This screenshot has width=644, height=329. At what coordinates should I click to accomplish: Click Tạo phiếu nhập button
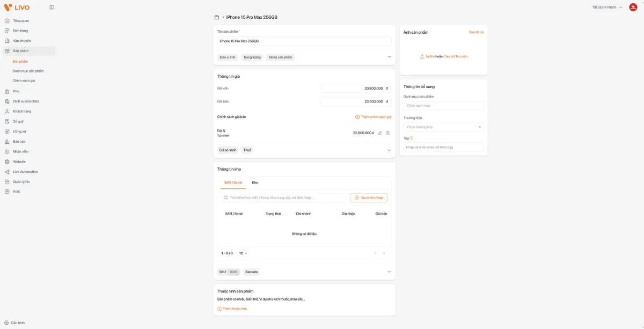tap(369, 198)
